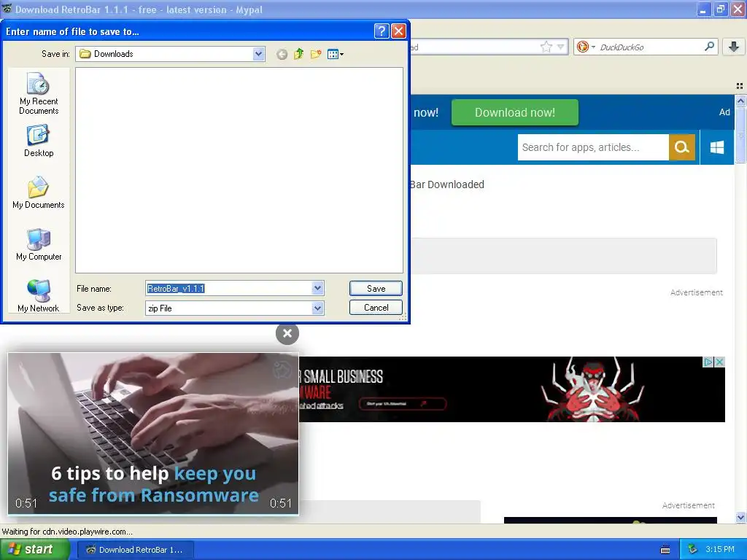Viewport: 747px width, 560px height.
Task: Click the Bar Downloaded heading text
Action: pos(447,184)
